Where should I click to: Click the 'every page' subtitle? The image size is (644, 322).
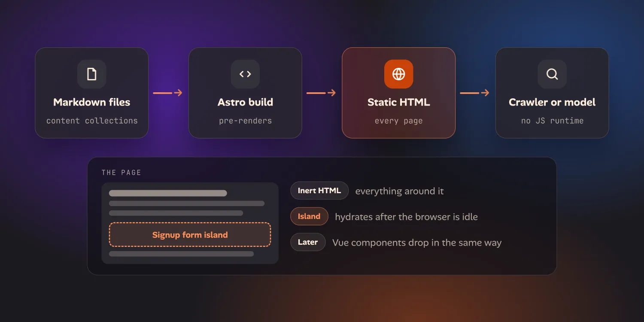coord(398,121)
